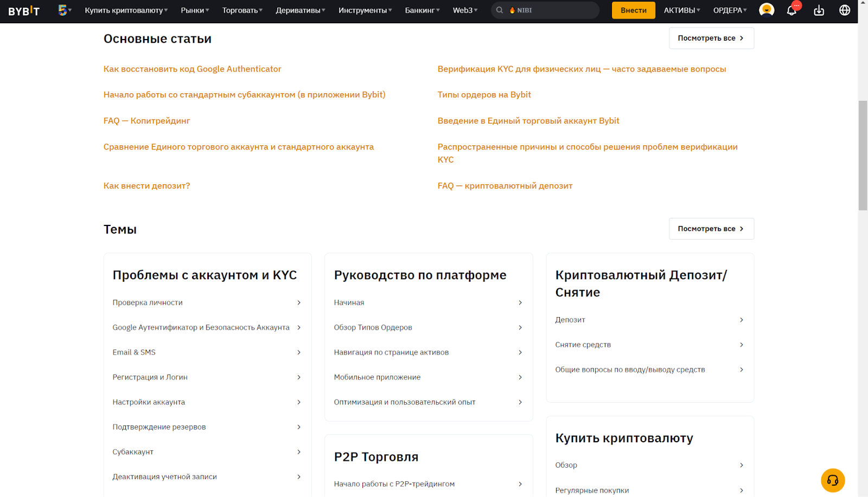Open the 5th anniversary icon menu
The width and height of the screenshot is (868, 497).
[65, 10]
